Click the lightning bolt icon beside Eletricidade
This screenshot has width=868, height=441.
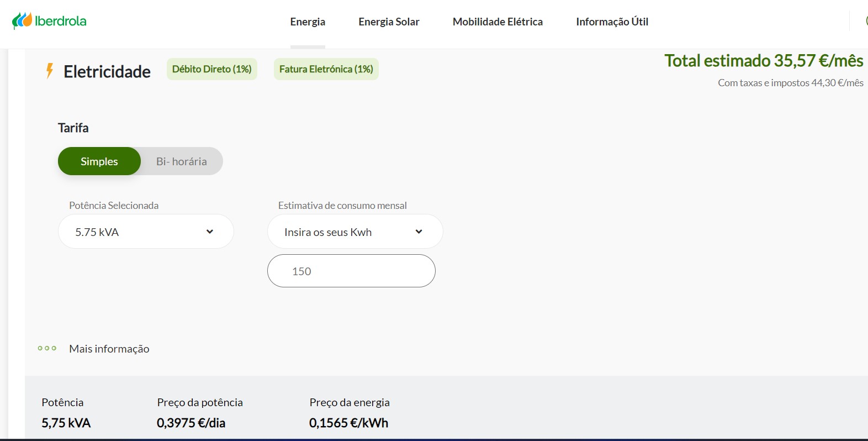point(50,71)
